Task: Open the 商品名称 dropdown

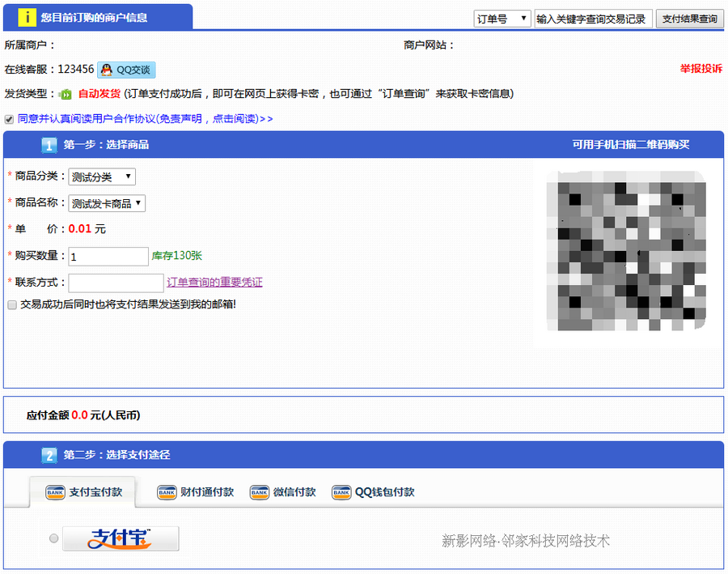Action: [x=107, y=203]
